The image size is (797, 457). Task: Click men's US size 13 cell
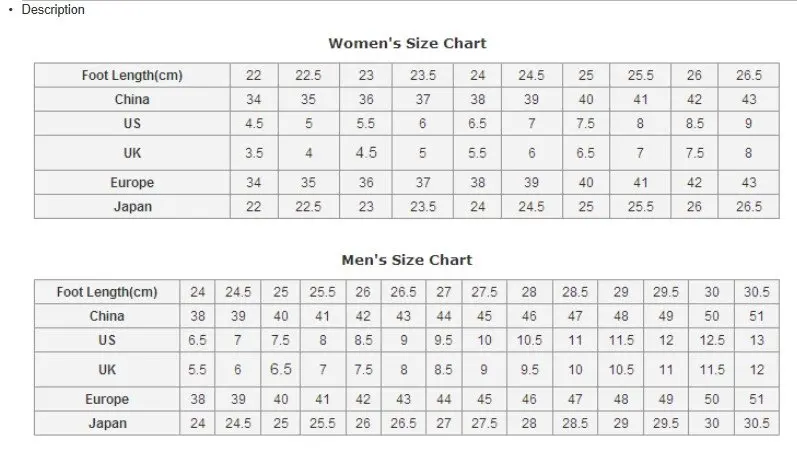(x=757, y=340)
